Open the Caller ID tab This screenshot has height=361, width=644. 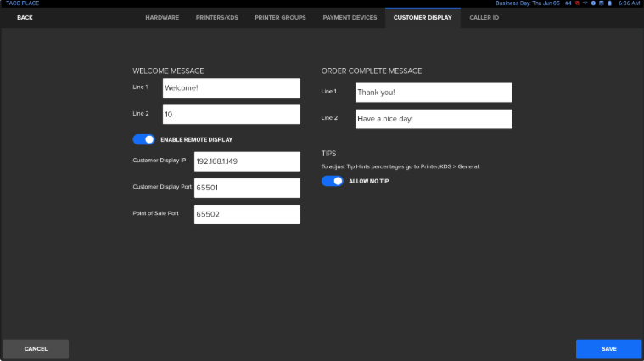[x=484, y=17]
